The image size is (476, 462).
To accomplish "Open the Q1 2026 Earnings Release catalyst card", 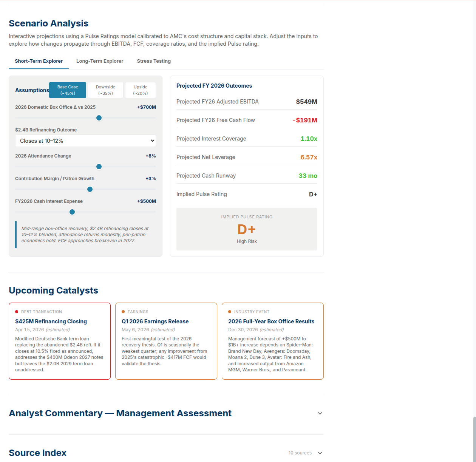I will click(x=166, y=341).
